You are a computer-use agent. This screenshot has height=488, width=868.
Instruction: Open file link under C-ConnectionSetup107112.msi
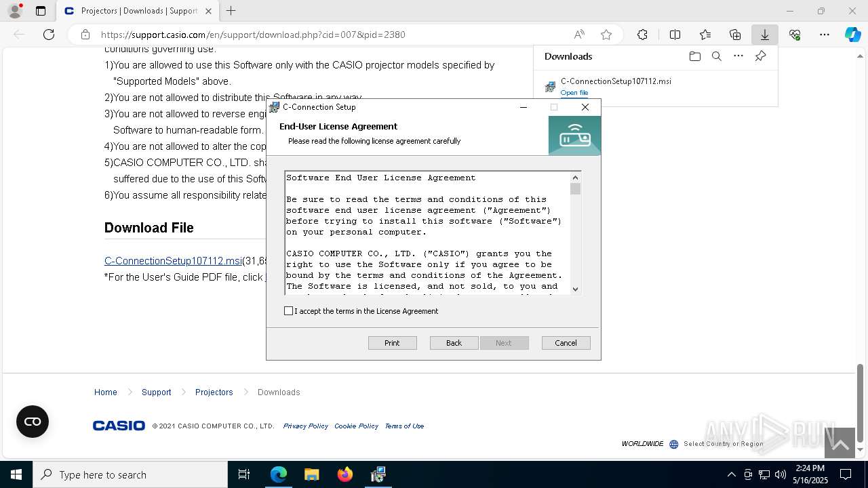click(x=574, y=93)
